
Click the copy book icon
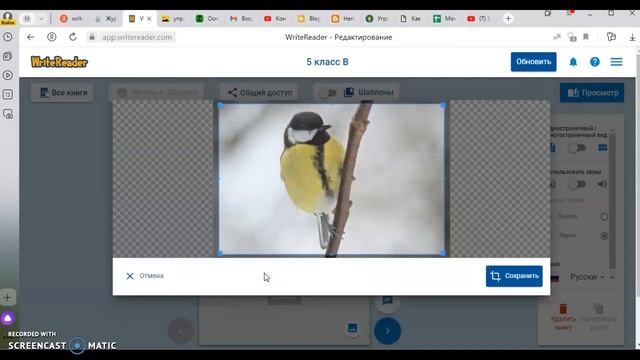coord(598,309)
